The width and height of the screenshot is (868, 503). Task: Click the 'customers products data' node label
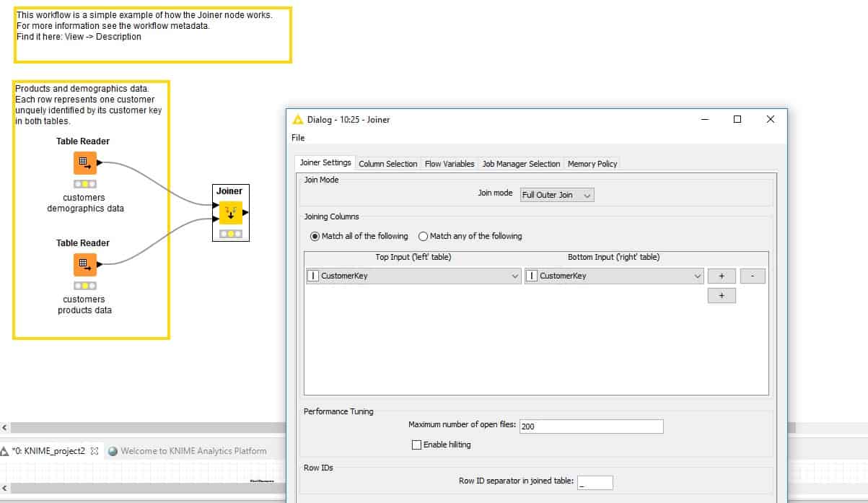click(85, 305)
